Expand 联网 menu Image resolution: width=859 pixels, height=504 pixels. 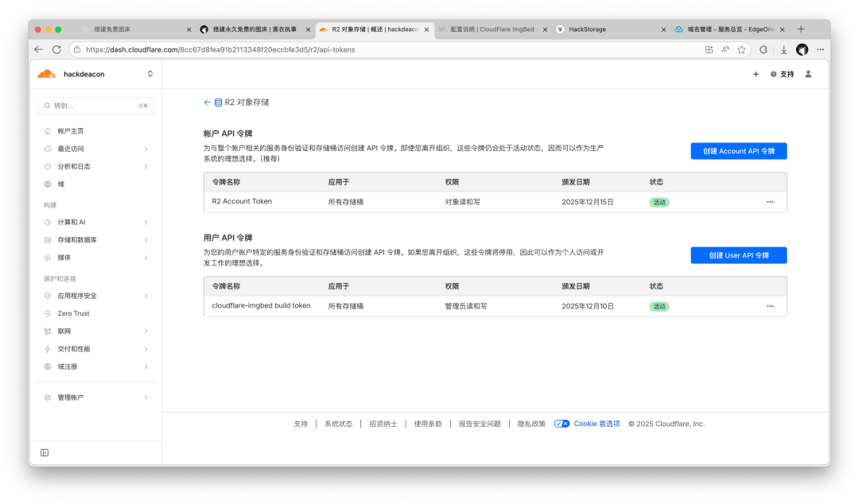(x=96, y=331)
